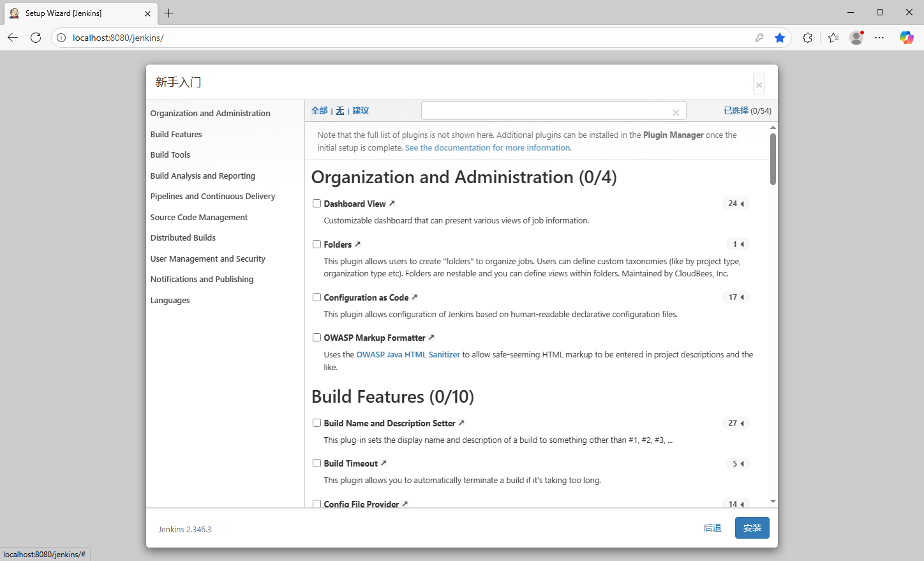Viewport: 924px width, 561px height.
Task: Click the browser address bar URL
Action: pyautogui.click(x=118, y=38)
